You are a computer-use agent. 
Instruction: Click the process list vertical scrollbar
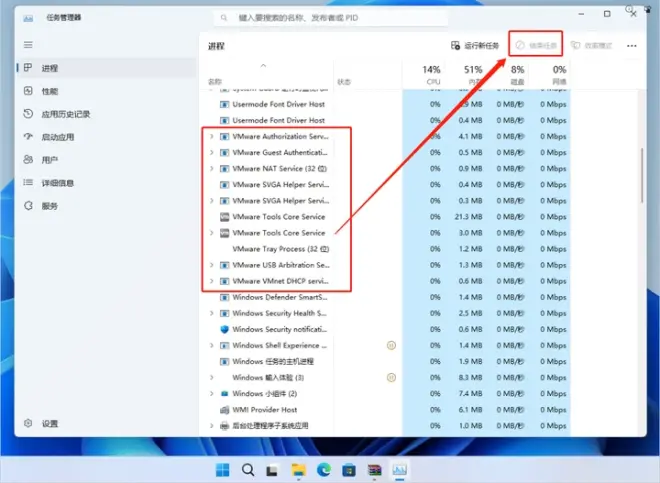642,175
